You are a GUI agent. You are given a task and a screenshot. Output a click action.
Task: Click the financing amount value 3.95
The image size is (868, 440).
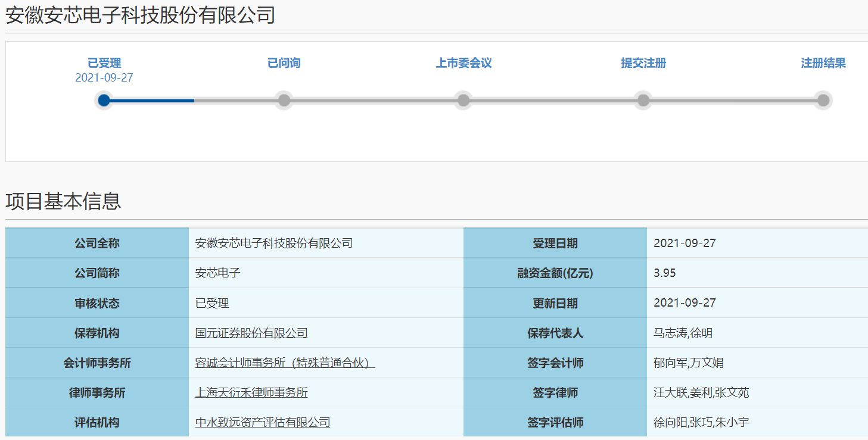[665, 273]
